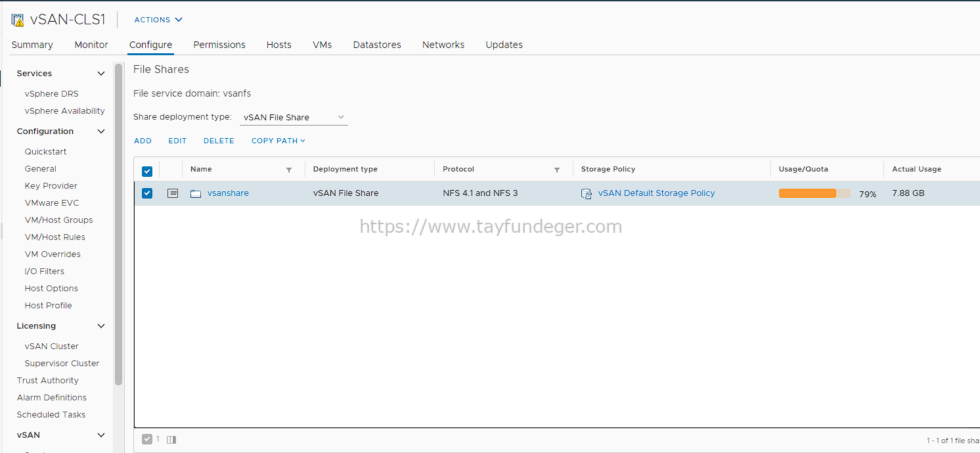Open the Permissions tab
Viewport: 980px width, 453px height.
point(219,45)
